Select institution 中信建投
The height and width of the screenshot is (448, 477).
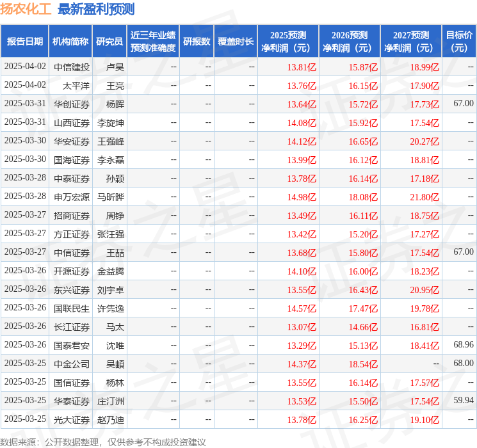coord(72,67)
